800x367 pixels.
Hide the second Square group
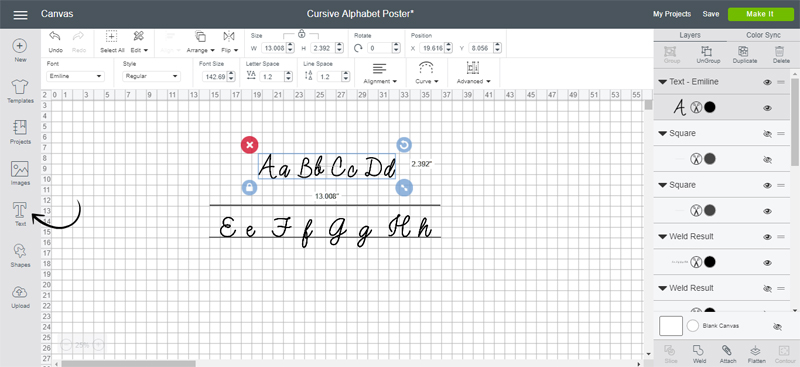click(x=767, y=185)
